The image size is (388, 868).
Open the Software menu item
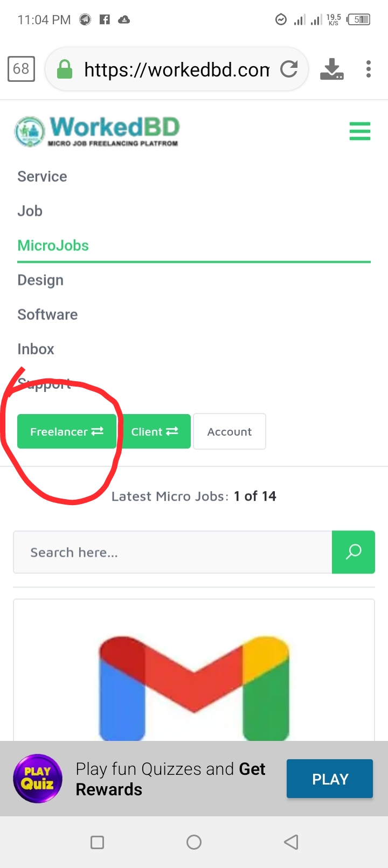pos(47,314)
